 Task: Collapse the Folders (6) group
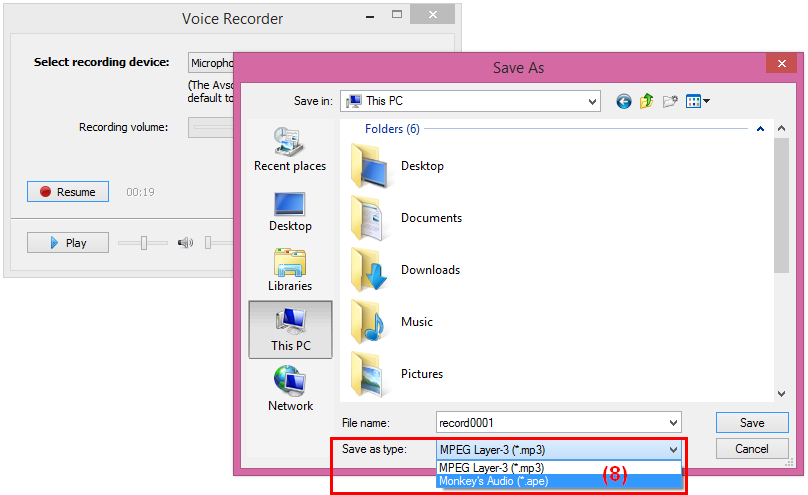760,129
